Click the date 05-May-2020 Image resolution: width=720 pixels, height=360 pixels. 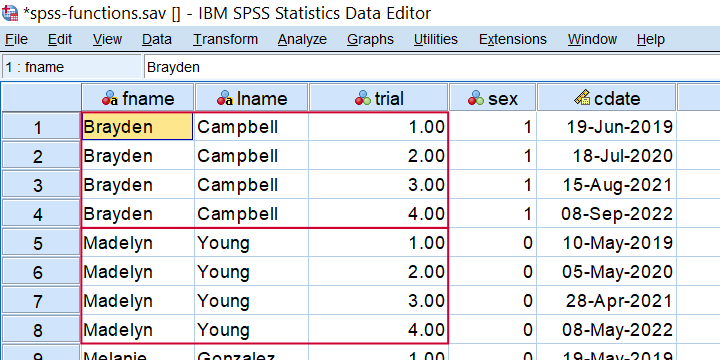[x=606, y=271]
